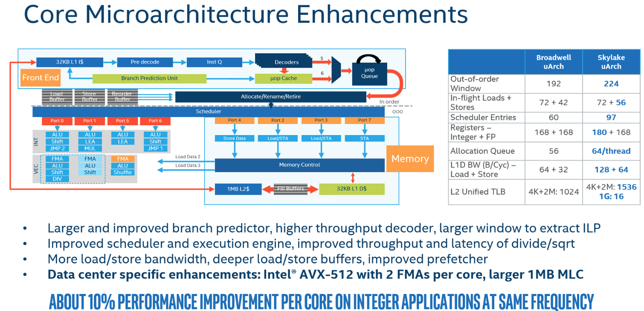Select the L2 Unified TLB row label
The height and width of the screenshot is (311, 644).
pyautogui.click(x=478, y=192)
